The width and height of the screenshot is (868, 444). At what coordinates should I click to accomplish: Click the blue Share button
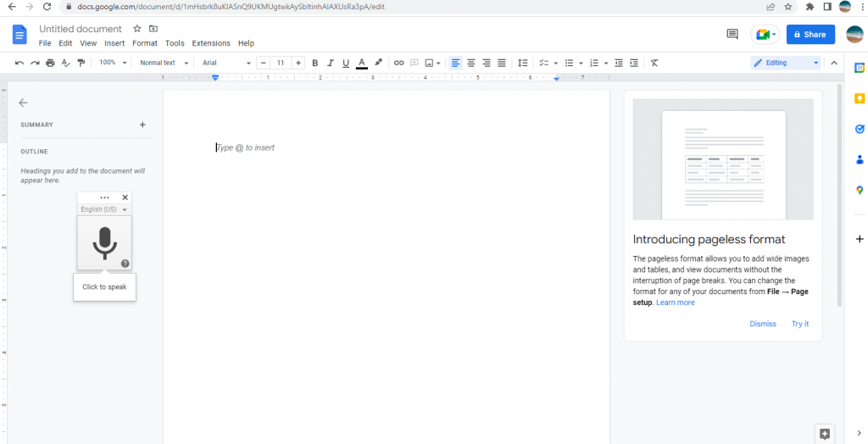810,35
